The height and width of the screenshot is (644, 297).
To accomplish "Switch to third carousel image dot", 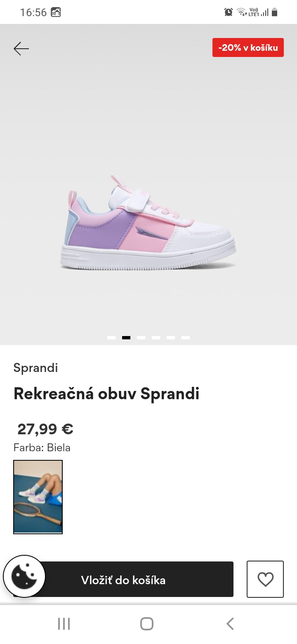I will [x=141, y=338].
